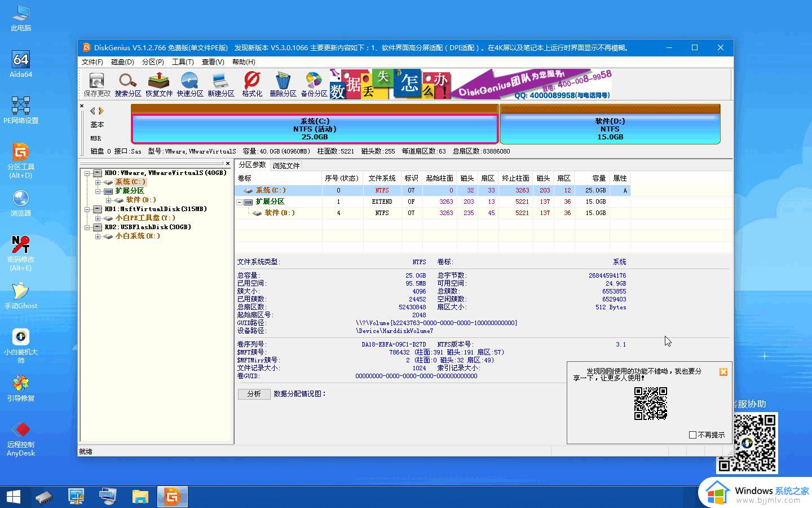
Task: Click the 序号(状态) column header
Action: (x=342, y=178)
